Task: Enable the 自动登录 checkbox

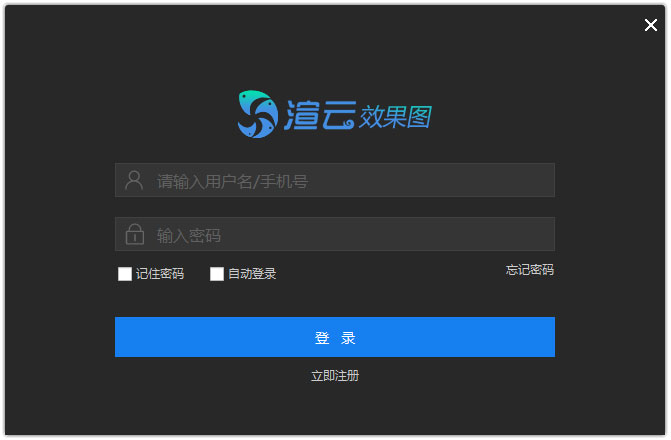Action: [x=217, y=274]
